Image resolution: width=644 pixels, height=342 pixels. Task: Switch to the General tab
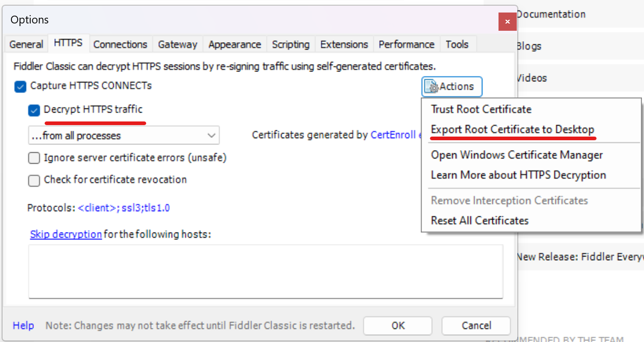pos(26,44)
